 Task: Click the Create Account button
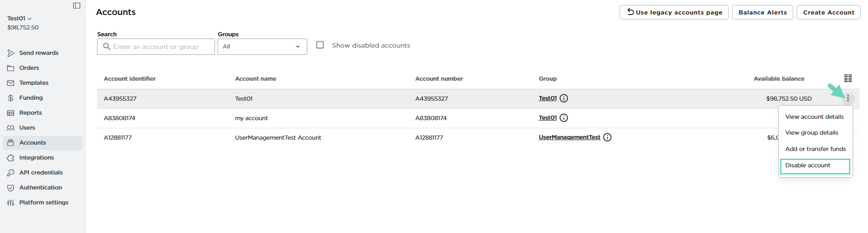click(828, 12)
